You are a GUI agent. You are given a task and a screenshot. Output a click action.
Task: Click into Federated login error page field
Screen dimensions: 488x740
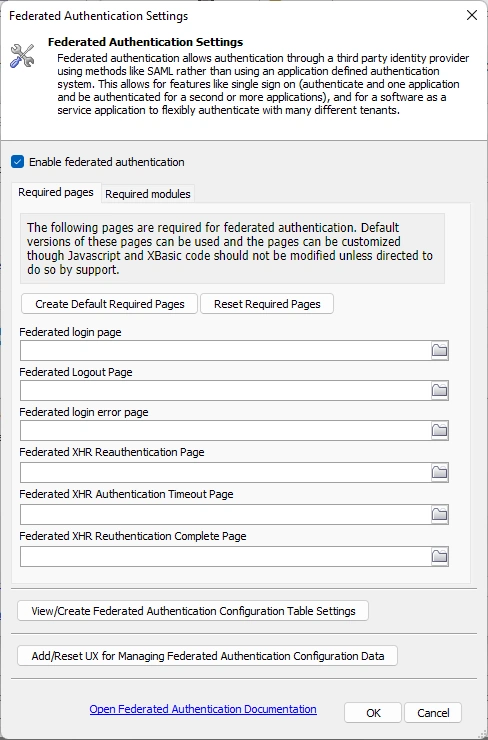tap(226, 430)
